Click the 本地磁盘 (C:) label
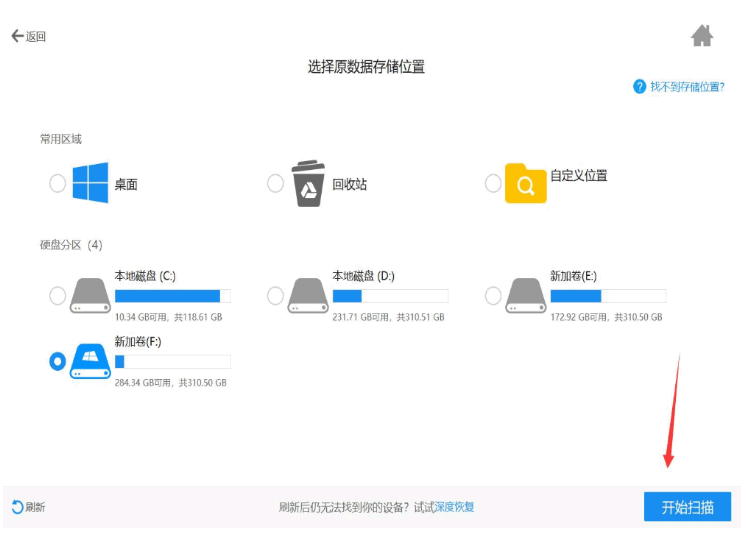The image size is (756, 550). pyautogui.click(x=145, y=276)
